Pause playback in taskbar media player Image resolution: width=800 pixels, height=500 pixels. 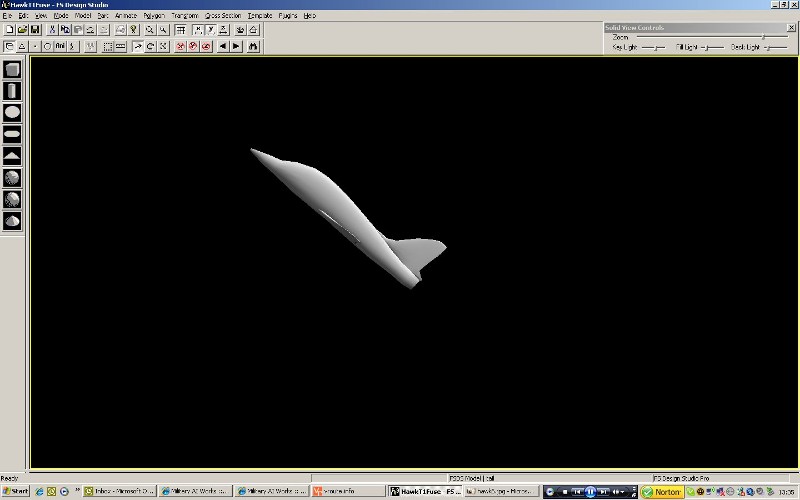pyautogui.click(x=590, y=492)
